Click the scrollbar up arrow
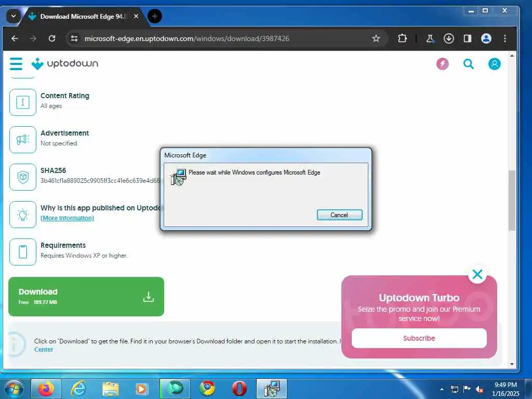Viewport: 532px width, 399px height. click(512, 56)
